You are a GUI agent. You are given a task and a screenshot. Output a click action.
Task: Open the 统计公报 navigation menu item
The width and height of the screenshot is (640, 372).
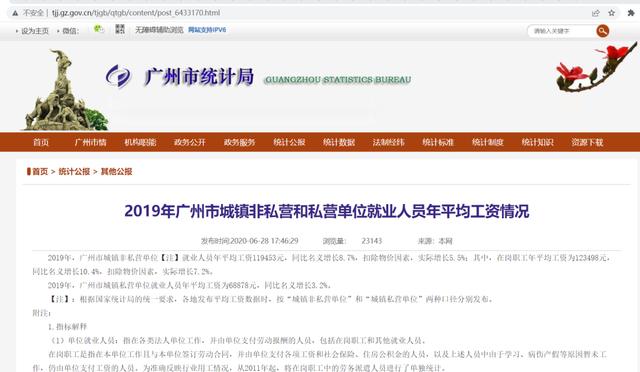[x=289, y=142]
